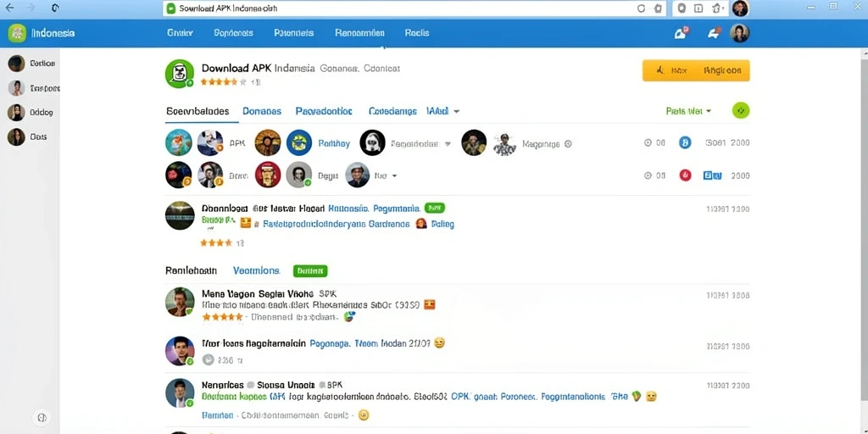This screenshot has width=868, height=434.
Task: Click the dark avatar of Abonnload post
Action: pyautogui.click(x=180, y=216)
